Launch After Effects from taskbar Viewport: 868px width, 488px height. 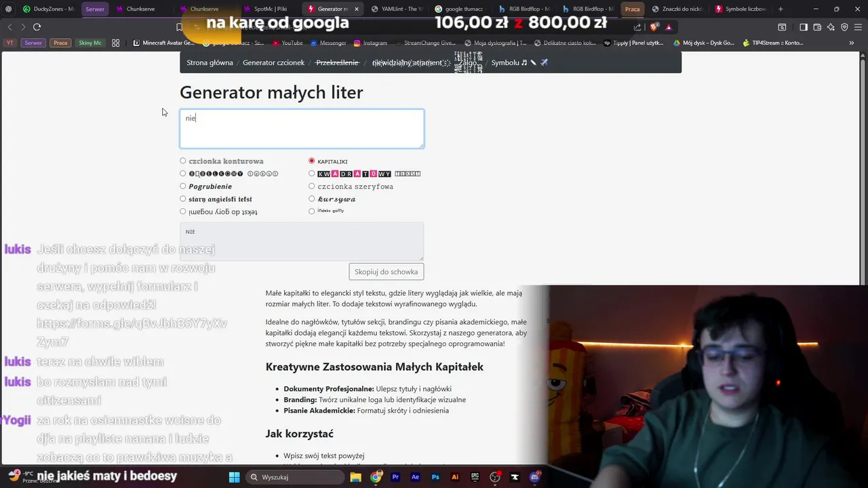pos(415,477)
